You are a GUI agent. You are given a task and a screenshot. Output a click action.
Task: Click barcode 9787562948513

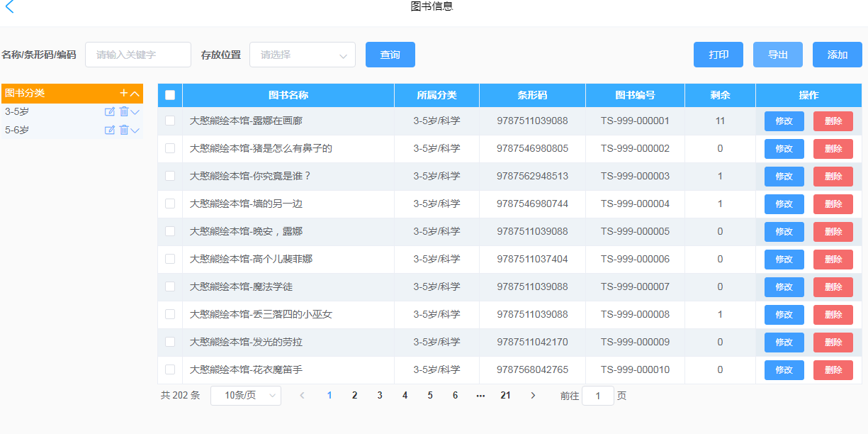pyautogui.click(x=533, y=176)
